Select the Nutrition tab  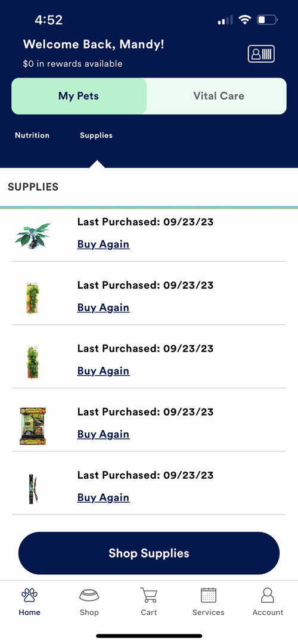(32, 135)
